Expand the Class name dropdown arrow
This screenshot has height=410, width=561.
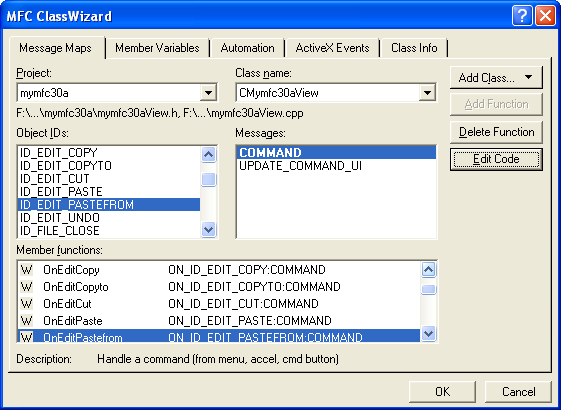point(427,93)
